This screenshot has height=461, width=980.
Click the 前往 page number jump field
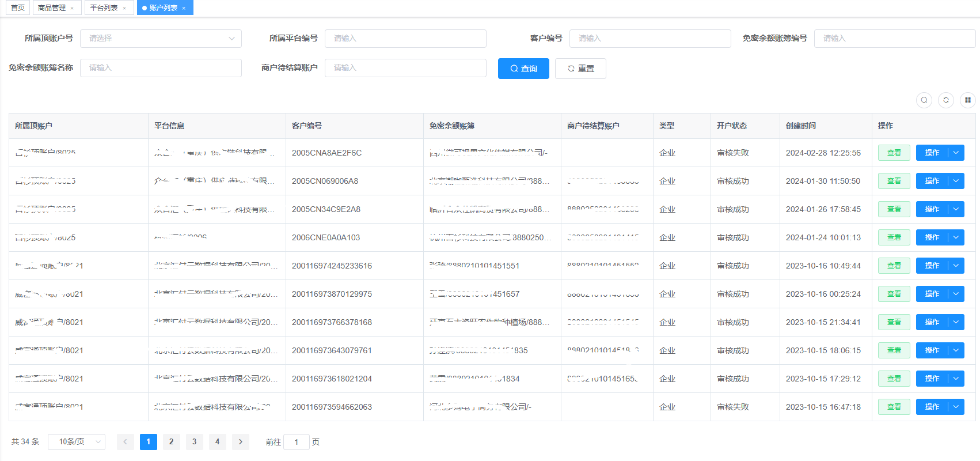297,442
